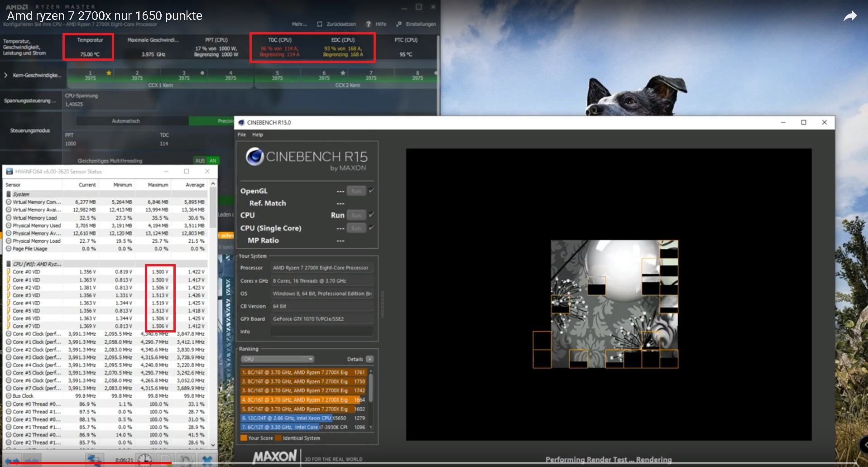Click Cinebench title bar app icon

[x=241, y=122]
